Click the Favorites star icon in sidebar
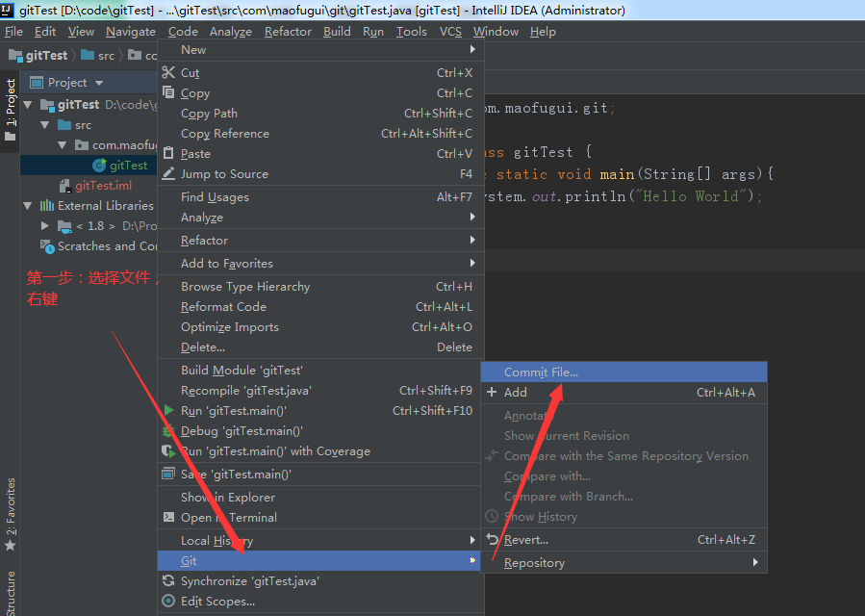Viewport: 865px width, 616px height. 10,546
